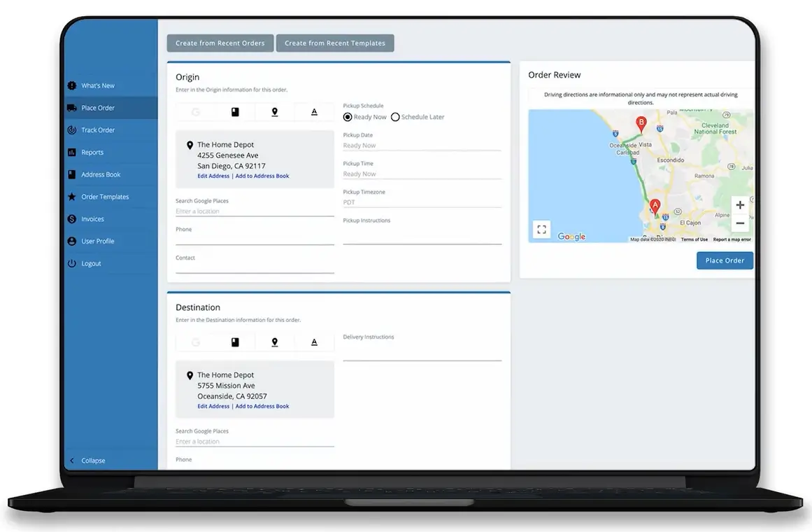Screen dimensions: 812x532
Task: Go to Track Order in sidebar
Action: point(98,130)
